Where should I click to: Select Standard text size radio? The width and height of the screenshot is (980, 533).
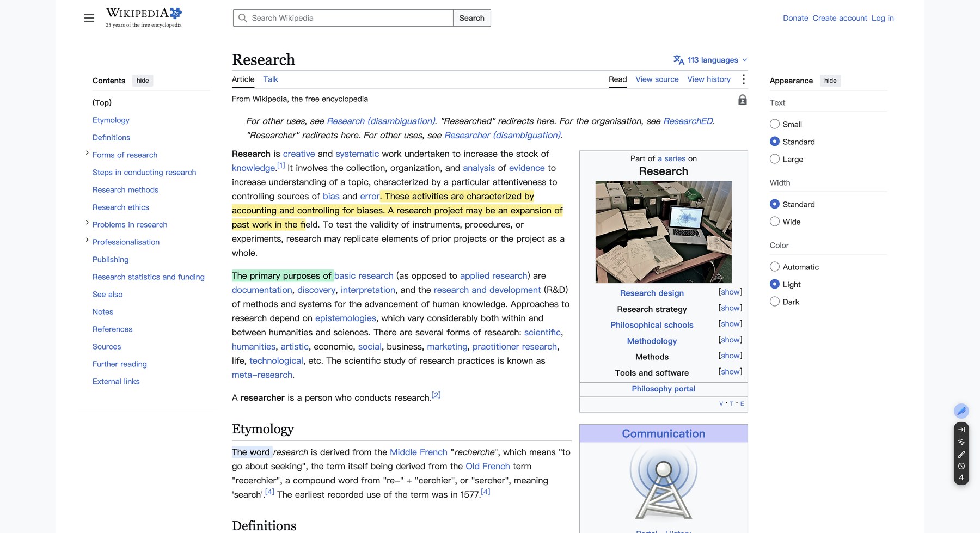pyautogui.click(x=774, y=142)
